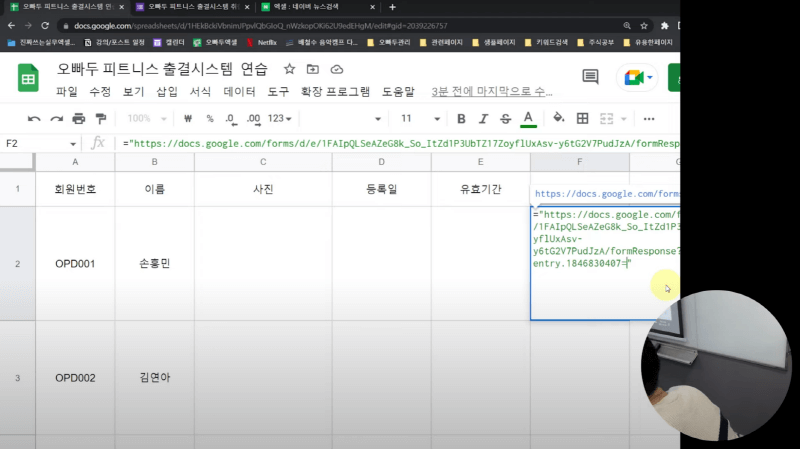Open the 123 number format dropdown
The width and height of the screenshot is (800, 449).
click(x=279, y=119)
